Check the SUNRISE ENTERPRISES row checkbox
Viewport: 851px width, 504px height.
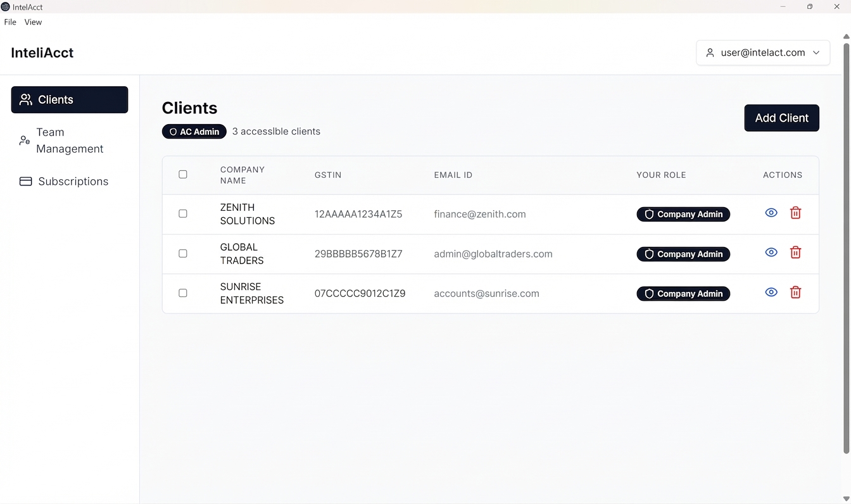pyautogui.click(x=183, y=293)
